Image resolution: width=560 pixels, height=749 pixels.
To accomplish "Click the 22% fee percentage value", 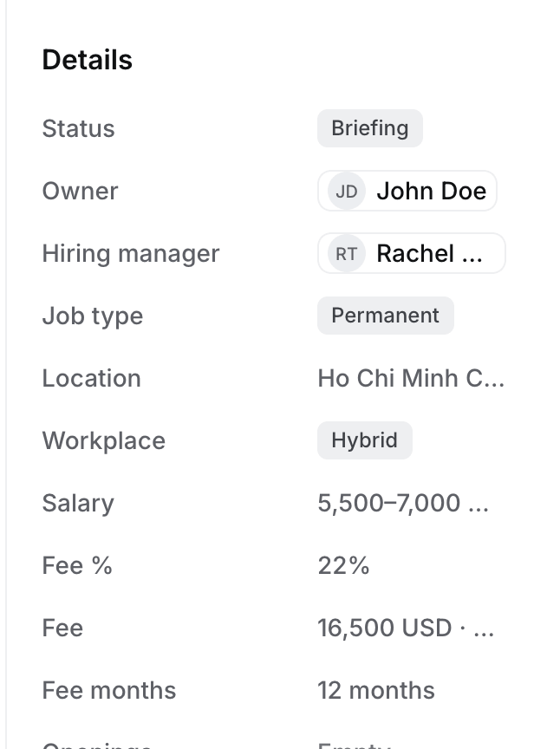I will click(343, 565).
